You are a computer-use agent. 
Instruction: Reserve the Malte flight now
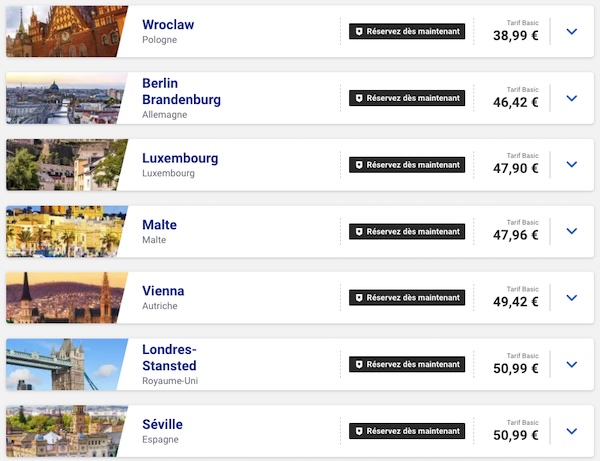pyautogui.click(x=407, y=231)
